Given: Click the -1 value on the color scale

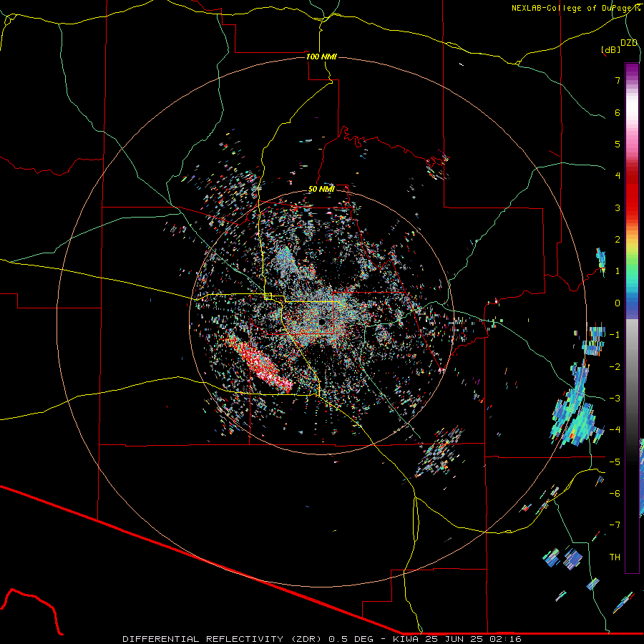Looking at the screenshot, I should pyautogui.click(x=615, y=335).
